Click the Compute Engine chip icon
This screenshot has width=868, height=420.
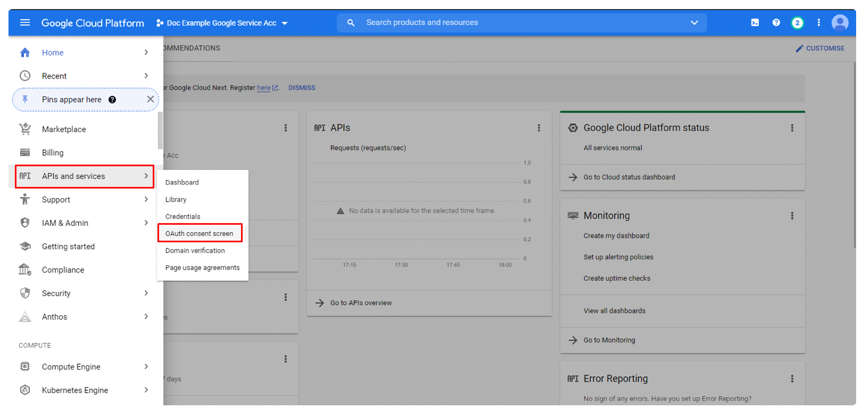pyautogui.click(x=25, y=367)
